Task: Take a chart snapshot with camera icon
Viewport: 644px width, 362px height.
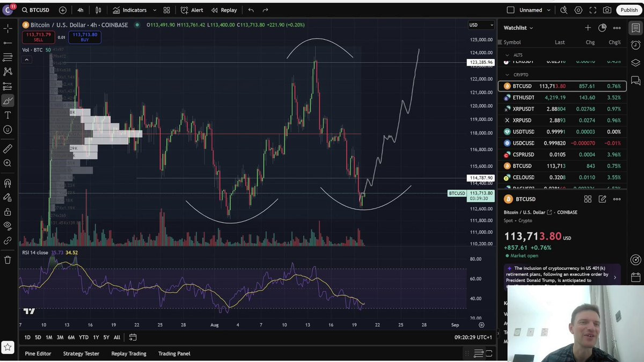Action: pos(607,10)
